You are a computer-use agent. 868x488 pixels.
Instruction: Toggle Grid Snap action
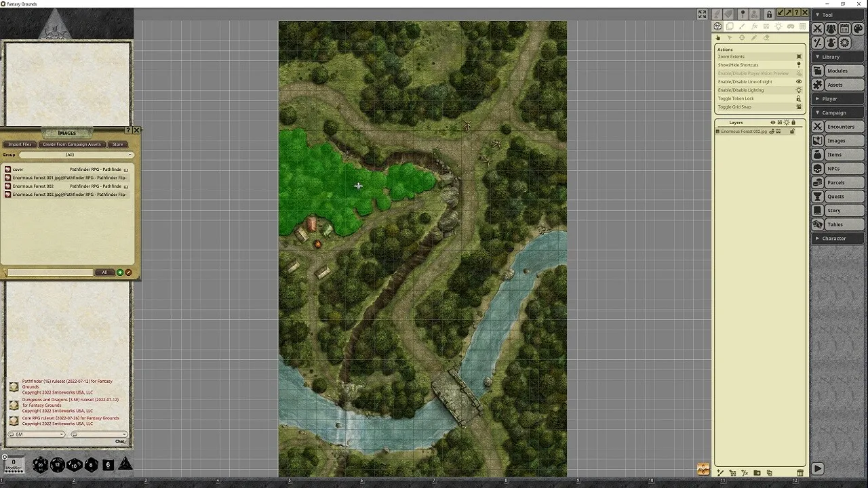pyautogui.click(x=760, y=107)
